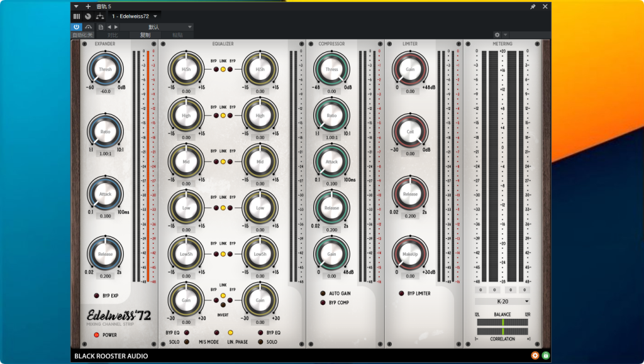Image resolution: width=644 pixels, height=364 pixels.
Task: Click Limiter Release value field 0.200
Action: click(x=410, y=216)
